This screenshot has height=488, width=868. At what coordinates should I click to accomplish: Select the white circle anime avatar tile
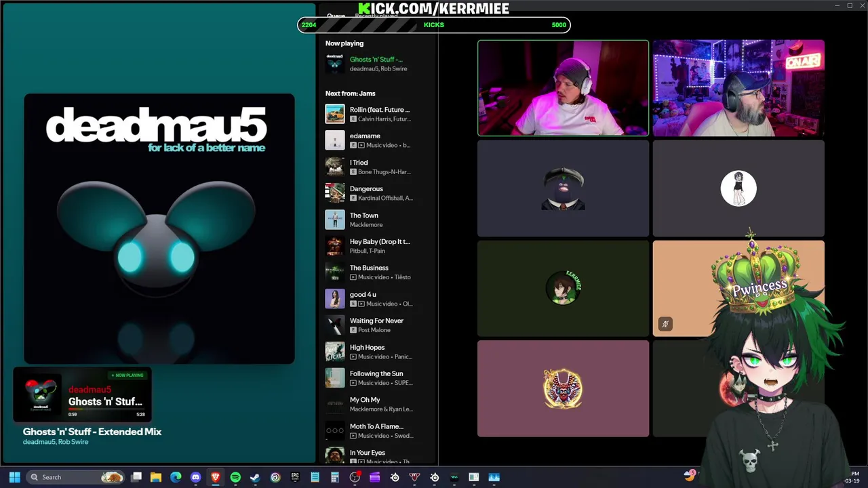[x=738, y=188]
